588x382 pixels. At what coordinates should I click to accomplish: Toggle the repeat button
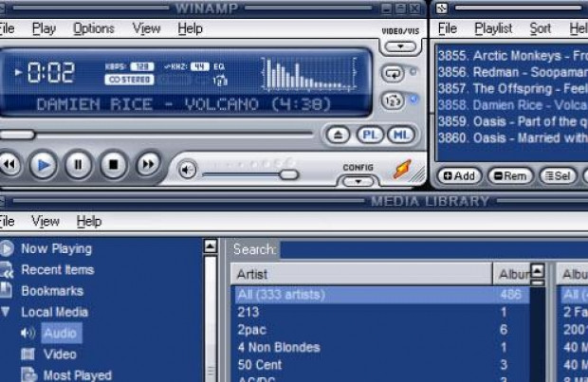393,74
